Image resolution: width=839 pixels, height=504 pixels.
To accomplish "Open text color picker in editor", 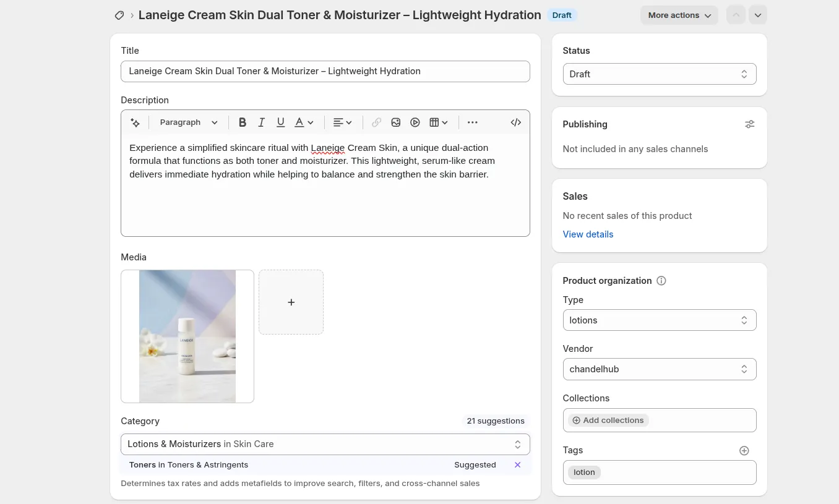I will coord(304,122).
